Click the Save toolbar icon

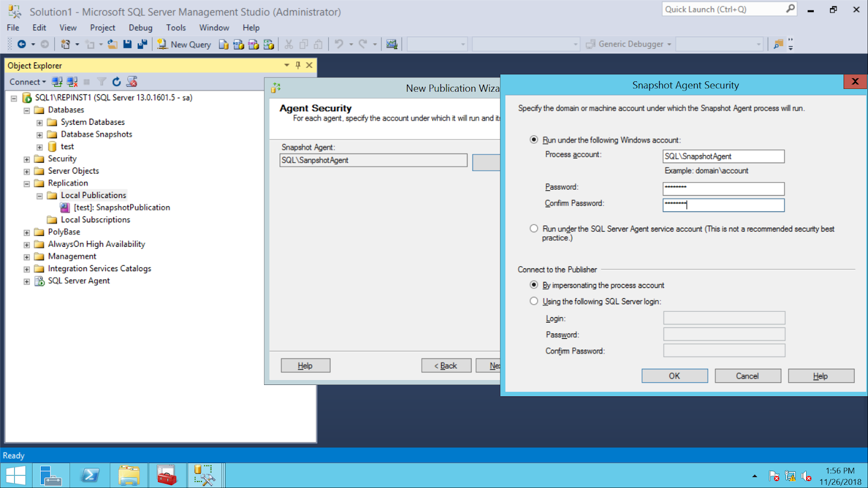pyautogui.click(x=127, y=44)
